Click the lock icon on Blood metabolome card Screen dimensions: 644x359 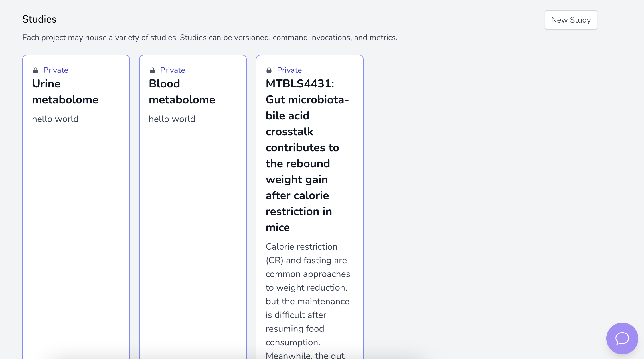point(152,70)
